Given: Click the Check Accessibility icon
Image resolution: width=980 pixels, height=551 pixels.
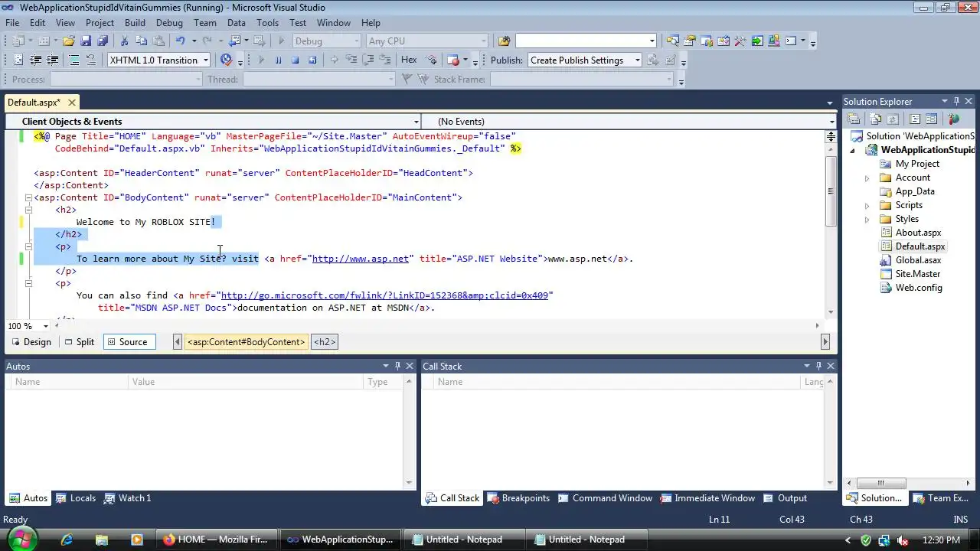Looking at the screenshot, I should [226, 60].
